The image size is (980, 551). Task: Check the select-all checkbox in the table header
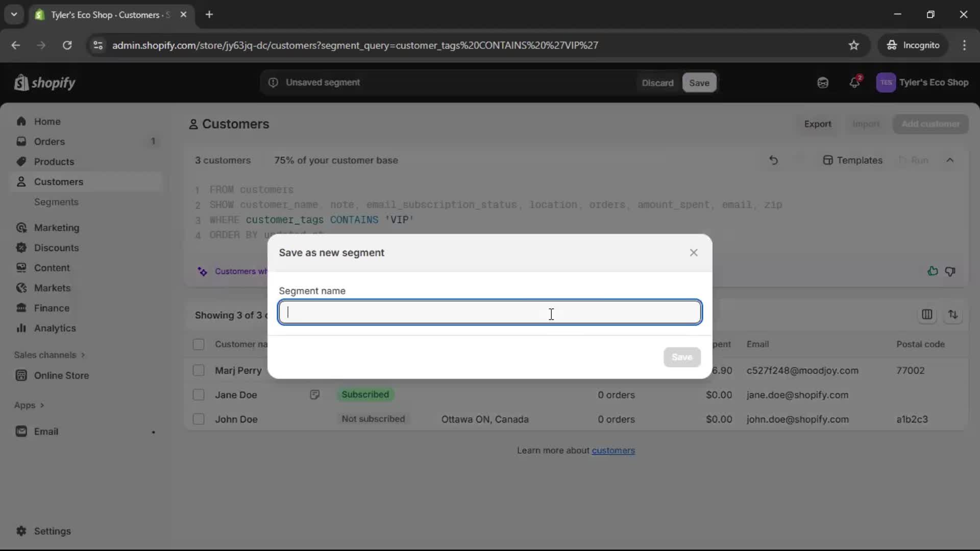click(199, 344)
